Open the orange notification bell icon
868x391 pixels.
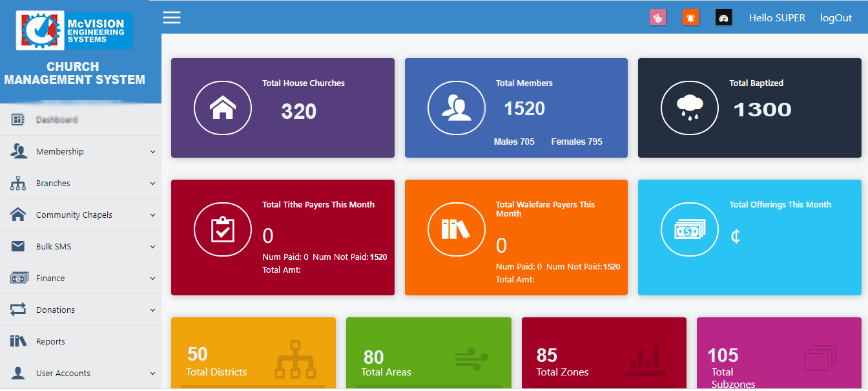click(x=691, y=18)
